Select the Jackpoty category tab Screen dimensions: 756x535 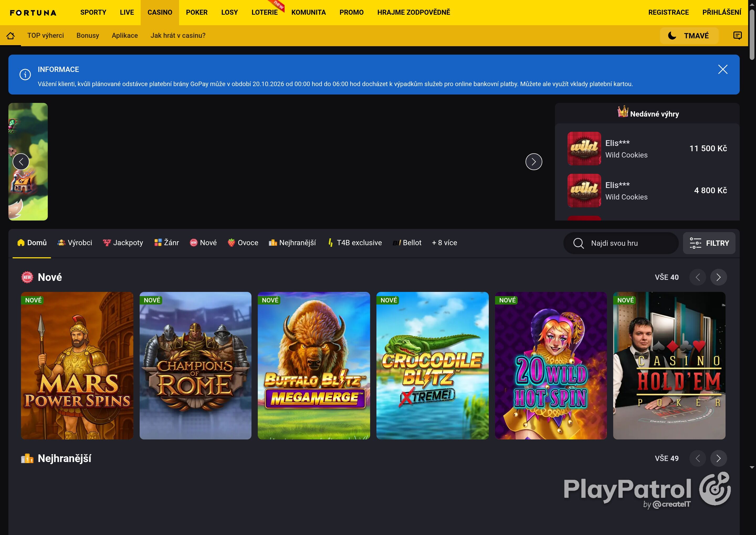click(x=123, y=243)
